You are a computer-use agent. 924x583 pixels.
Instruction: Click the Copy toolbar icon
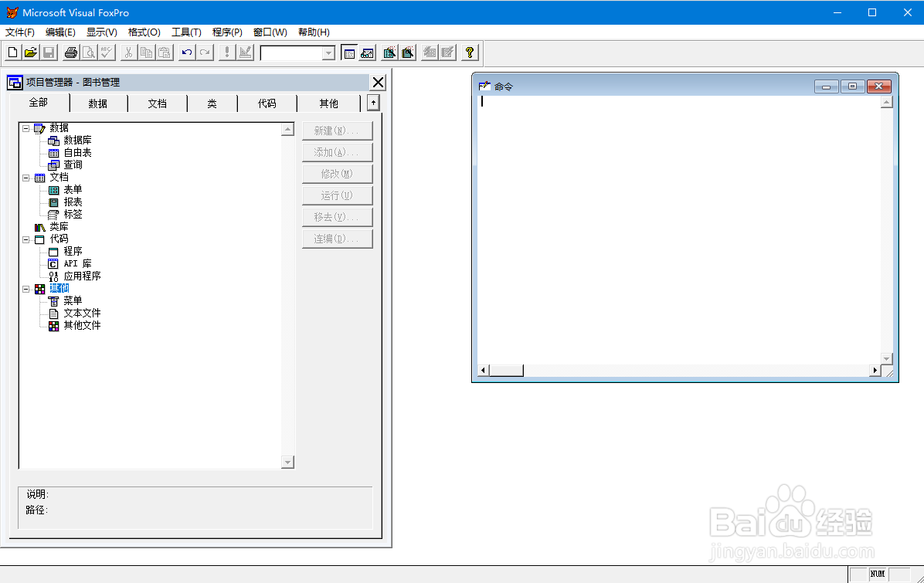(x=146, y=53)
